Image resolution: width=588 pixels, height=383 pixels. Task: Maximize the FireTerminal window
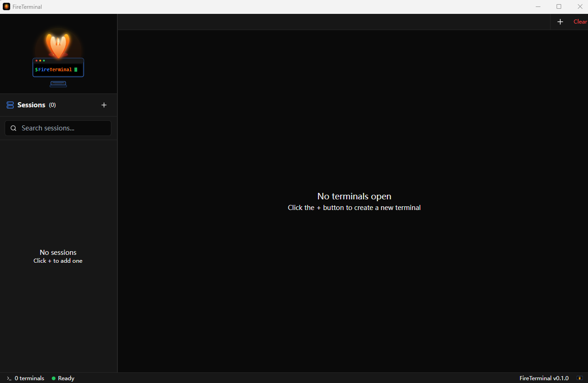coord(559,6)
